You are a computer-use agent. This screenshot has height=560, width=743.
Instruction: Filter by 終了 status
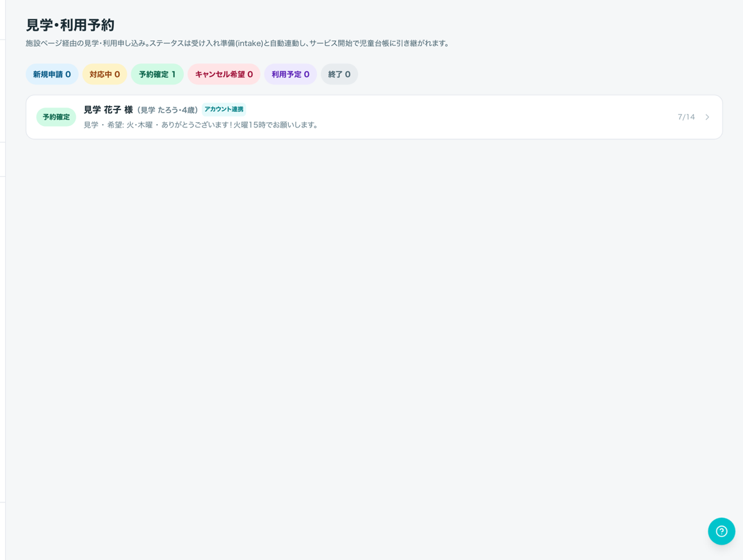tap(339, 74)
